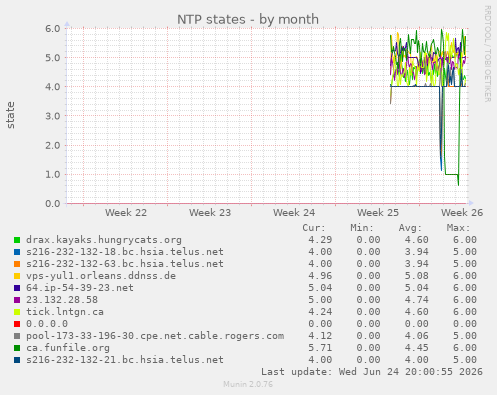This screenshot has width=497, height=395.
Task: Click the Max: column header
Action: coord(458,228)
